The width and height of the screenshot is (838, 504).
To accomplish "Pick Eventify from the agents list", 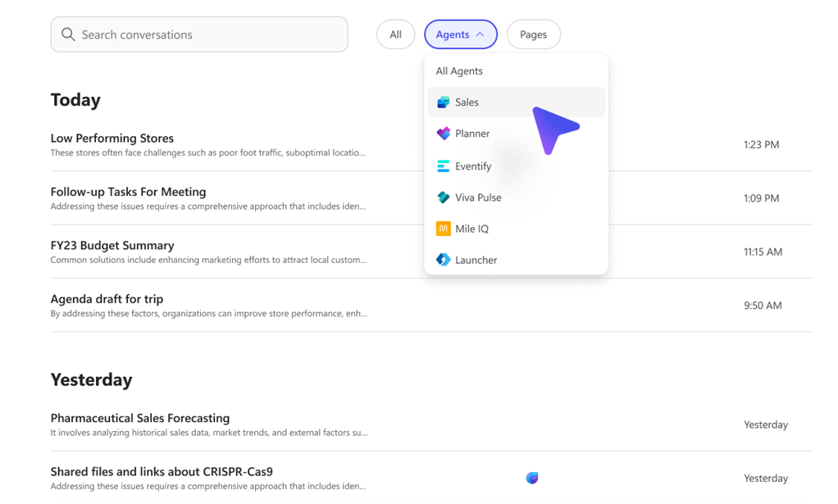I will click(x=517, y=166).
